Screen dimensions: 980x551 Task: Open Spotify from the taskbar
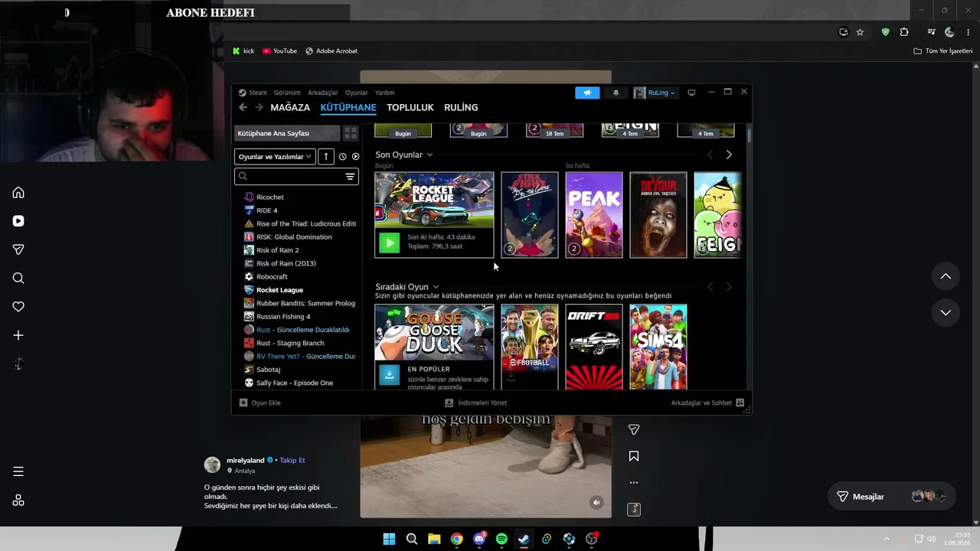pyautogui.click(x=501, y=539)
